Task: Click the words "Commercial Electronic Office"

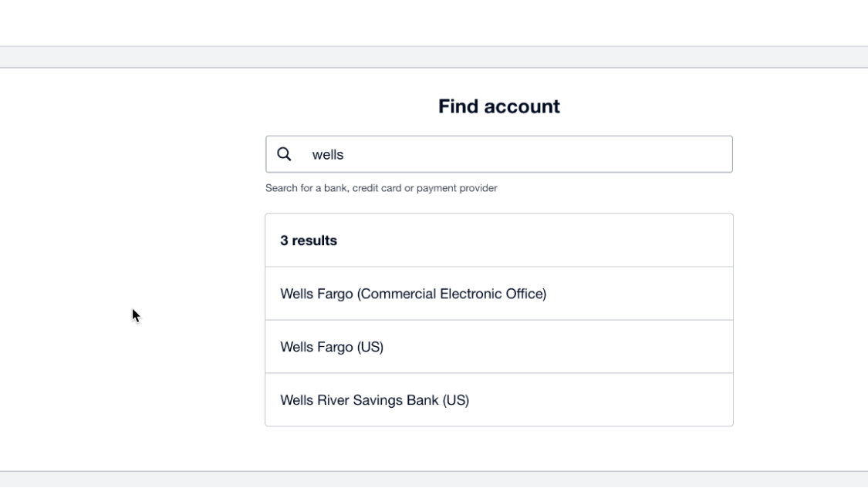Action: (451, 294)
